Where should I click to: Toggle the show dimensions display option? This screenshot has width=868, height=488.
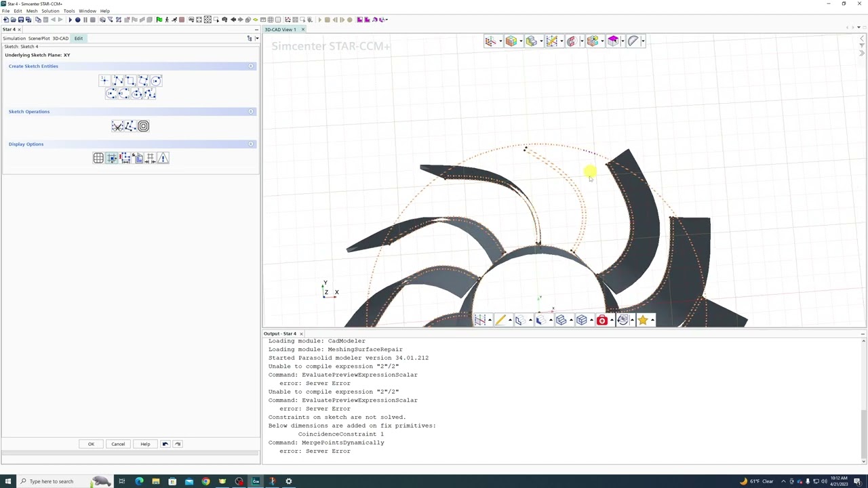125,159
